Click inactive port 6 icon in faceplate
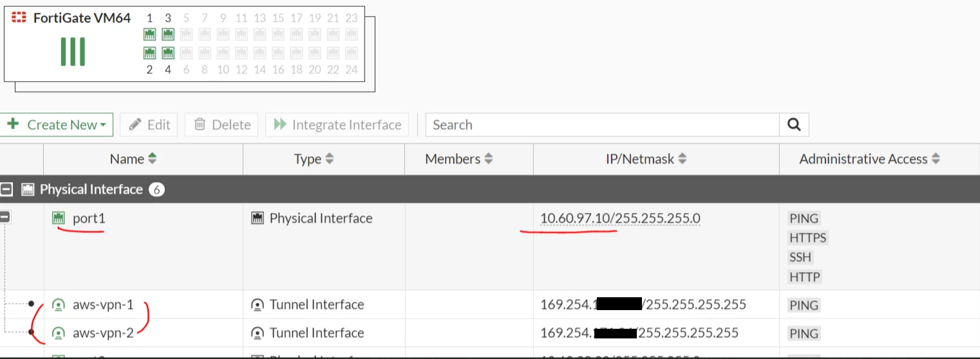This screenshot has height=359, width=980. pyautogui.click(x=187, y=53)
